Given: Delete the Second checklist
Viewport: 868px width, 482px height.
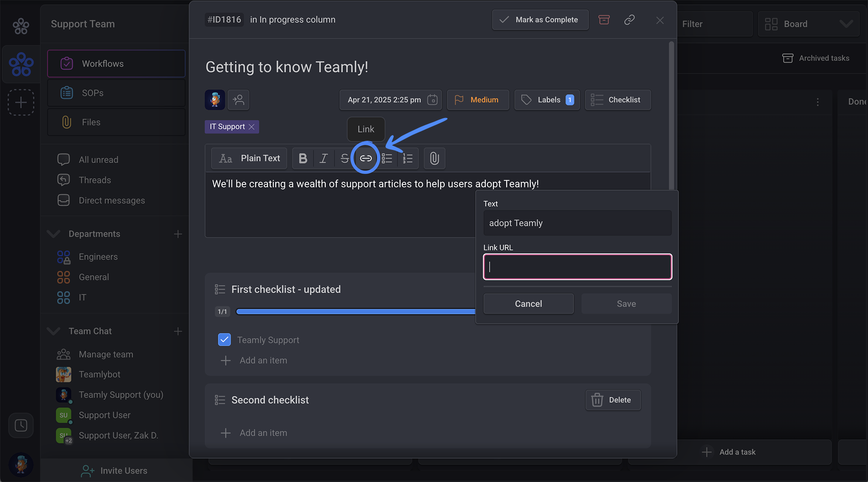Looking at the screenshot, I should click(613, 400).
